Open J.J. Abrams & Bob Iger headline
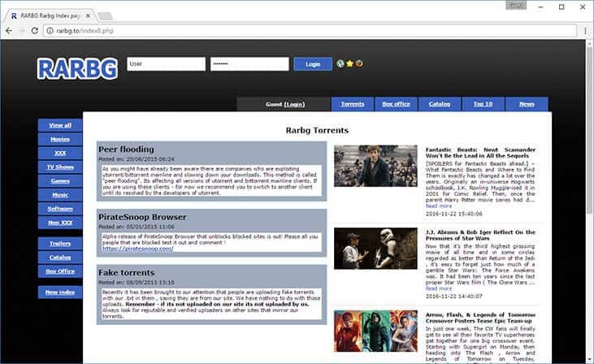594x364 pixels. (480, 235)
